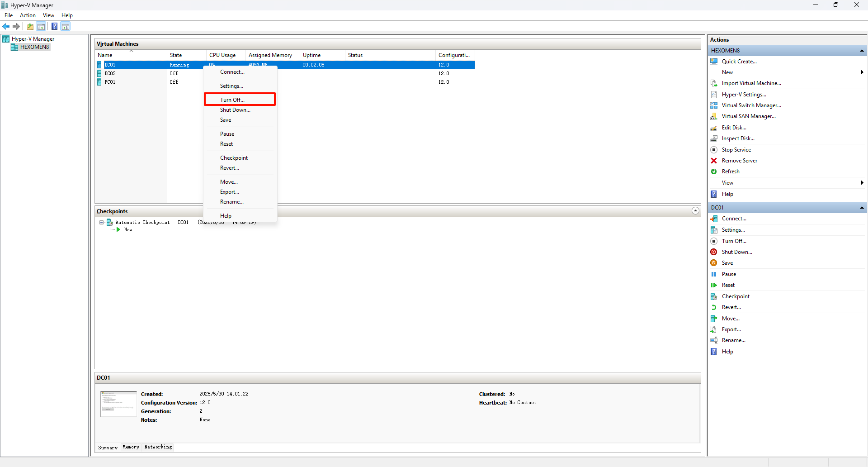Click the Move icon in Actions pane
Screen dimensions: 868x467
(714, 319)
